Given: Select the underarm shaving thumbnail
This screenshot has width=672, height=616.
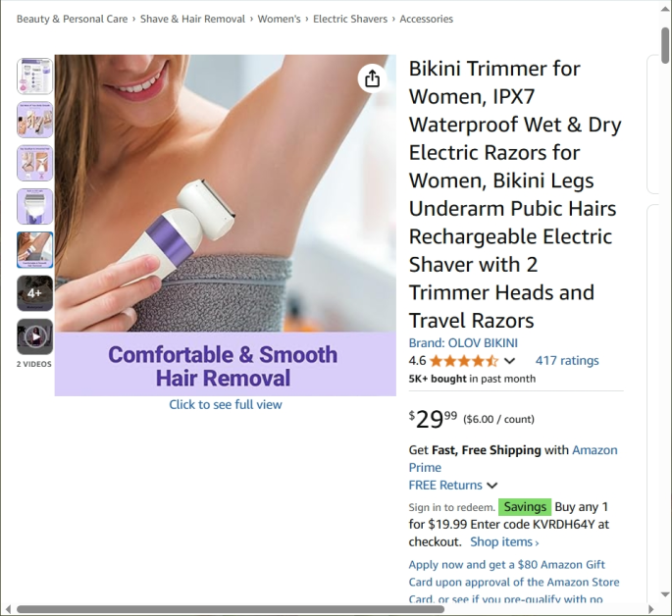Looking at the screenshot, I should (x=34, y=250).
